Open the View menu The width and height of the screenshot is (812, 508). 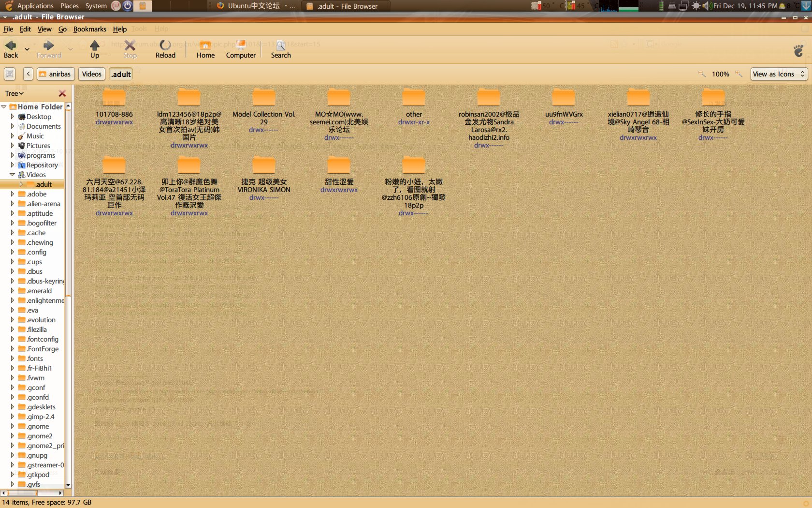tap(44, 29)
